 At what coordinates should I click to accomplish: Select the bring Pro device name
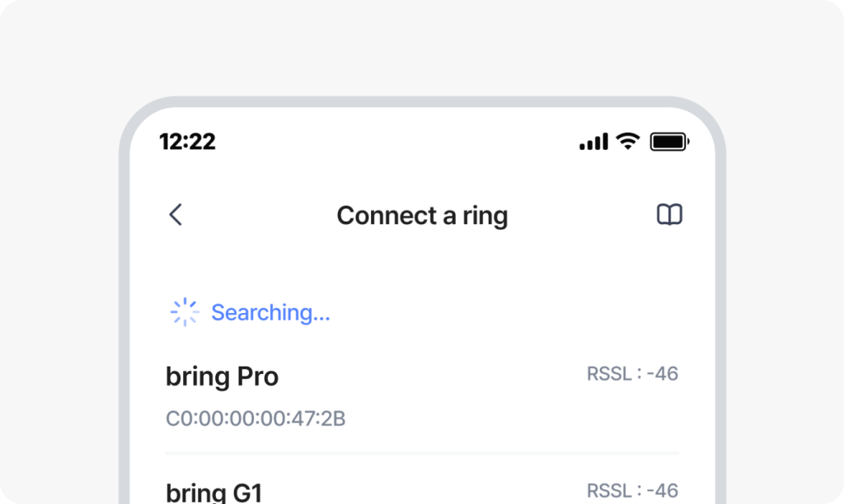click(x=223, y=376)
